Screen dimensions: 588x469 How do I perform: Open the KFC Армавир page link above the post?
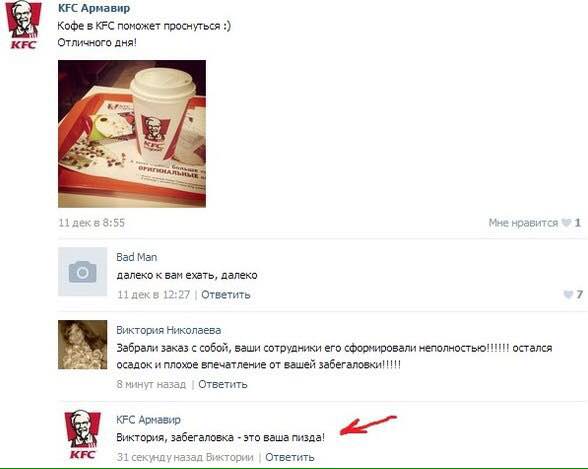[94, 8]
